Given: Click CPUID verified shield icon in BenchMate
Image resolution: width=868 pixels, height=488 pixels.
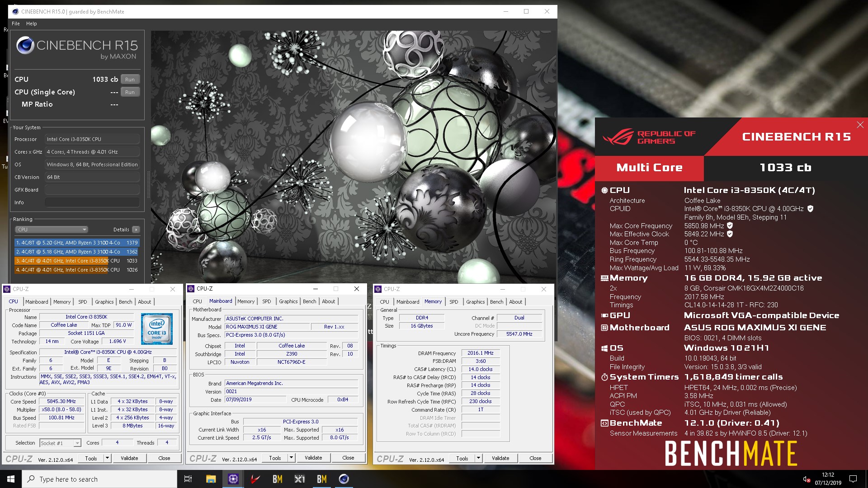Looking at the screenshot, I should click(x=811, y=209).
